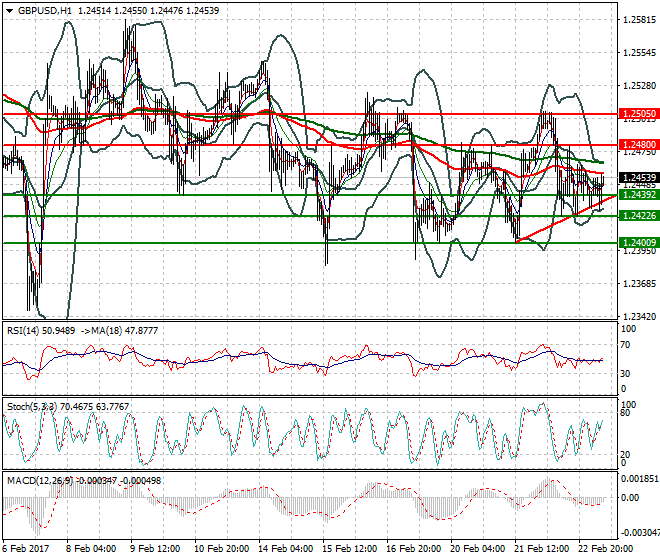Select the green 1.24226 support price label

[638, 216]
